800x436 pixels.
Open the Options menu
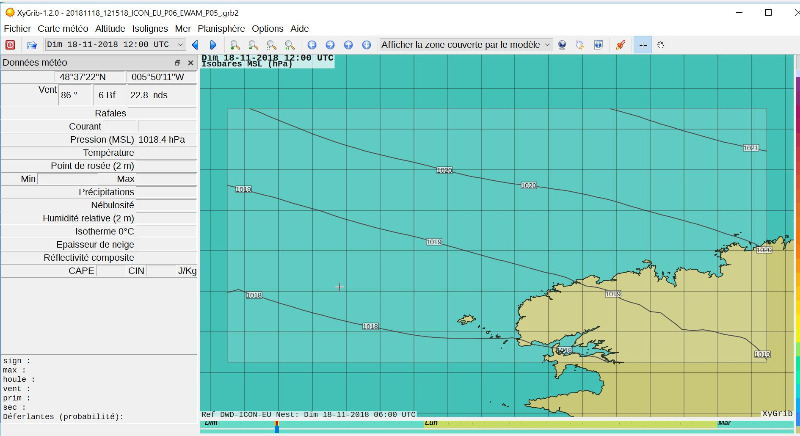(267, 29)
